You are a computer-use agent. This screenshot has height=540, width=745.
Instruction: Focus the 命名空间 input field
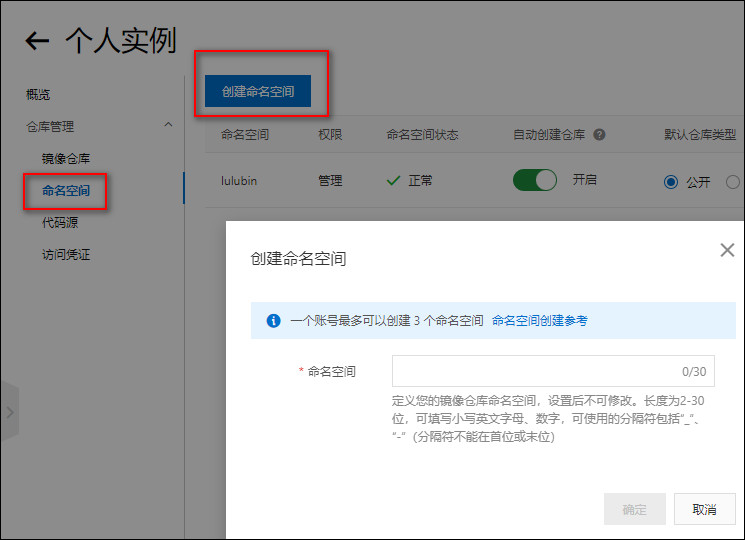pyautogui.click(x=553, y=371)
